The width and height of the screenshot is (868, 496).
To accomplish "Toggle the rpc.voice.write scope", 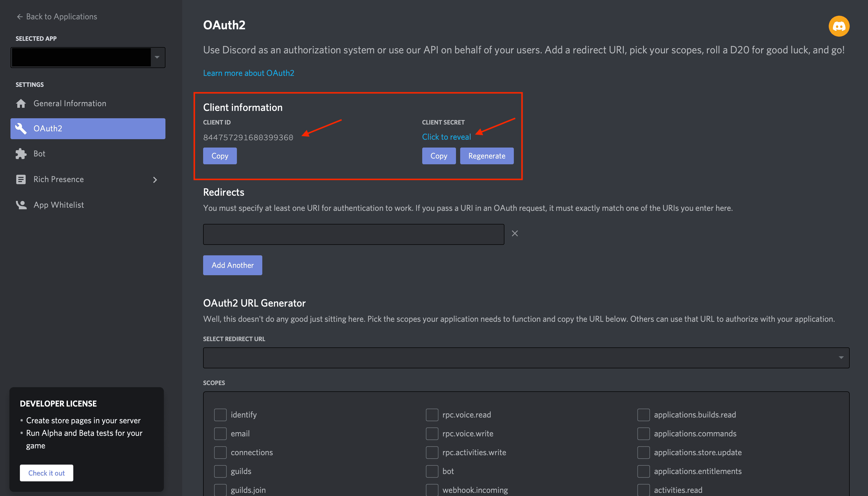I will 432,434.
